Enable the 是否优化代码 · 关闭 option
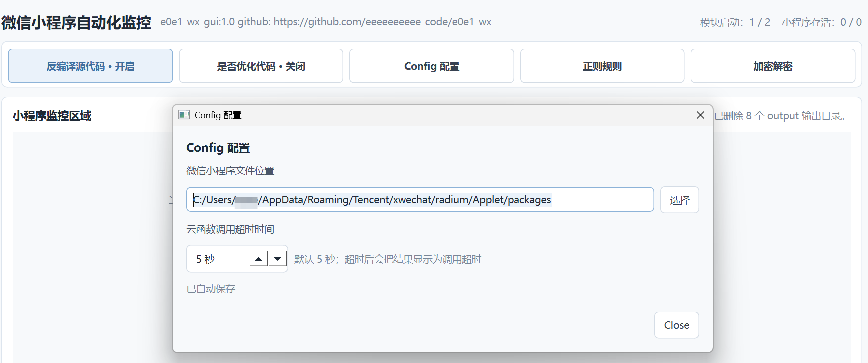 click(261, 66)
